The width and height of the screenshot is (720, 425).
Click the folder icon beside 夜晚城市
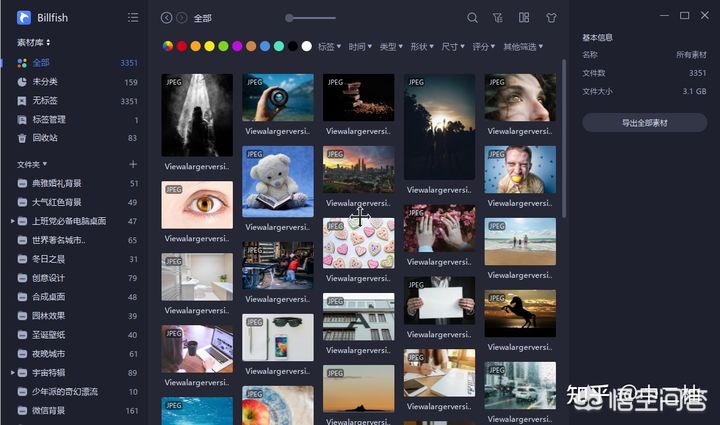pos(22,354)
